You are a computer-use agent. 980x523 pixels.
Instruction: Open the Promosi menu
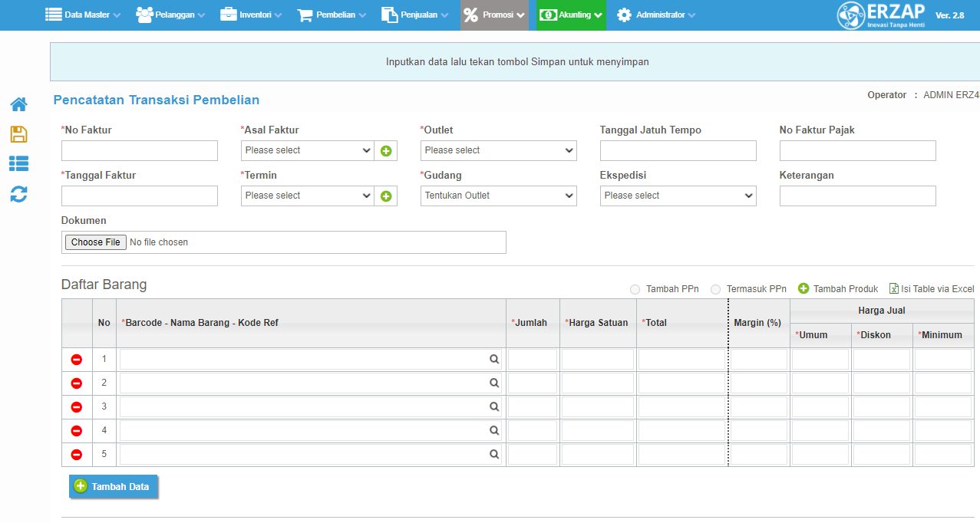coord(494,15)
